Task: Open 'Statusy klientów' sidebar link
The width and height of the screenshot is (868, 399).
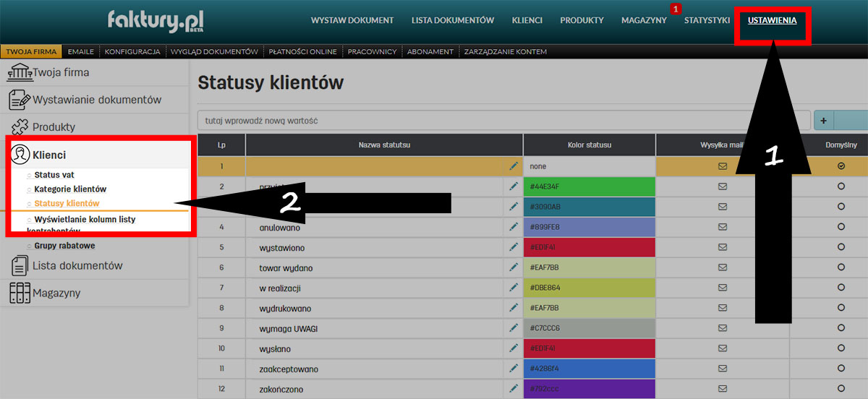Action: [67, 204]
